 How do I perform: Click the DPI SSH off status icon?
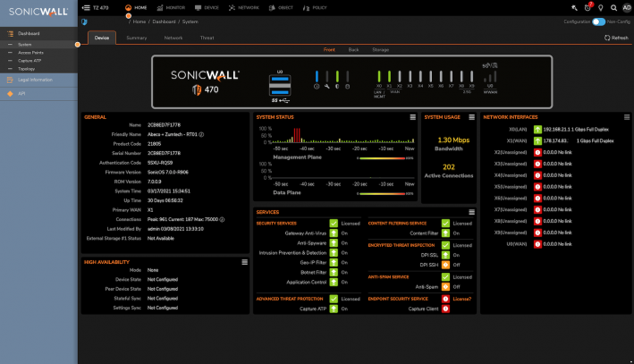pos(445,265)
